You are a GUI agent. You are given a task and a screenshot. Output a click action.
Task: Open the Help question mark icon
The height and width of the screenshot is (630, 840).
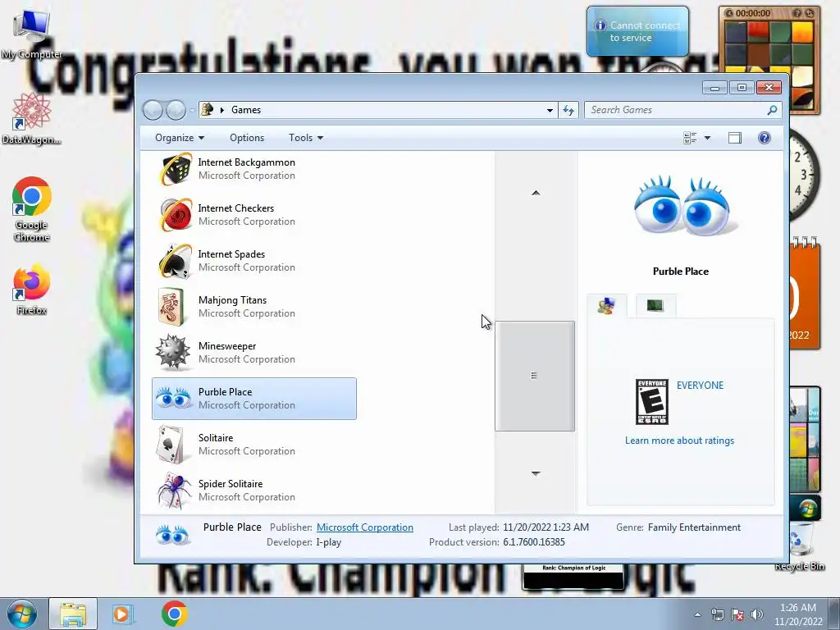click(x=764, y=138)
